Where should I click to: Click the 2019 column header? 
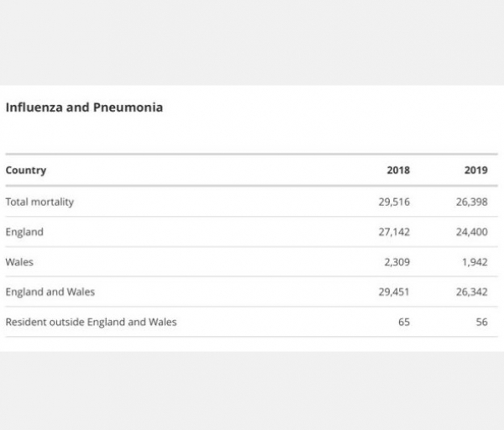(x=476, y=170)
